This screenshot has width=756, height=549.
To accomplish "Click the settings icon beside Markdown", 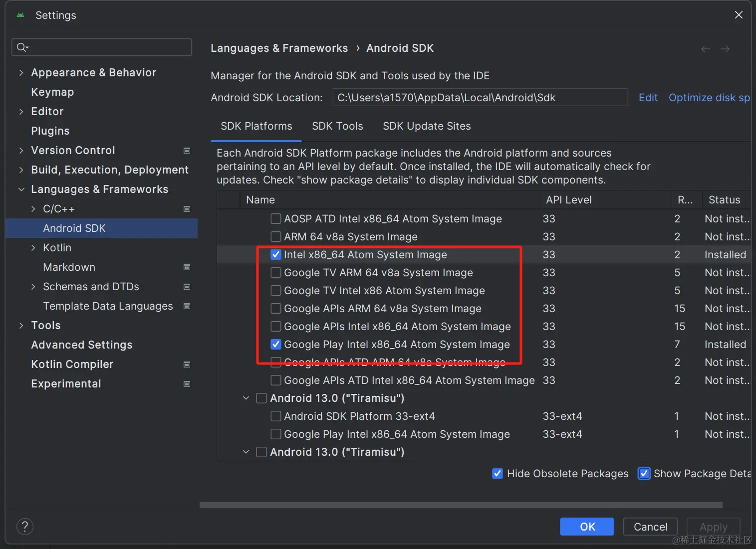I will pos(187,267).
